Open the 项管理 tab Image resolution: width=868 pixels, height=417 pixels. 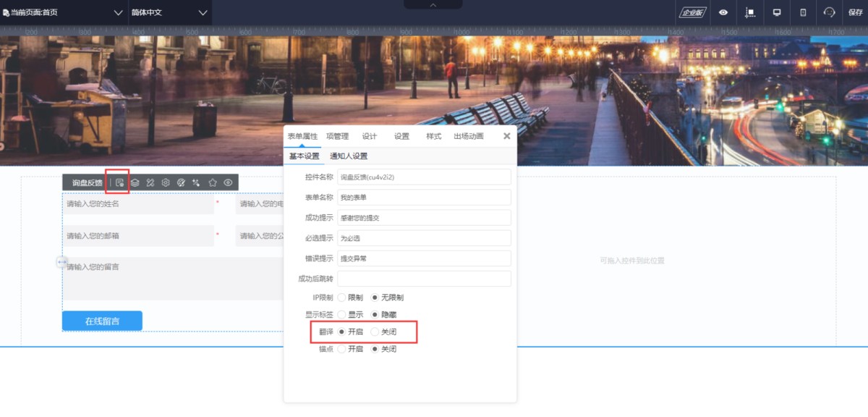(x=337, y=136)
